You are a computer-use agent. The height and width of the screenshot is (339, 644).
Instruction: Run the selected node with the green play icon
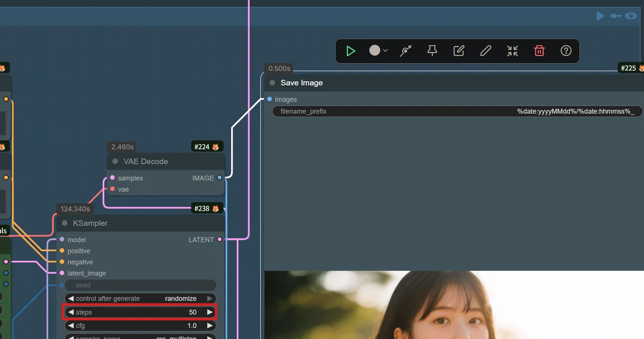coord(350,51)
